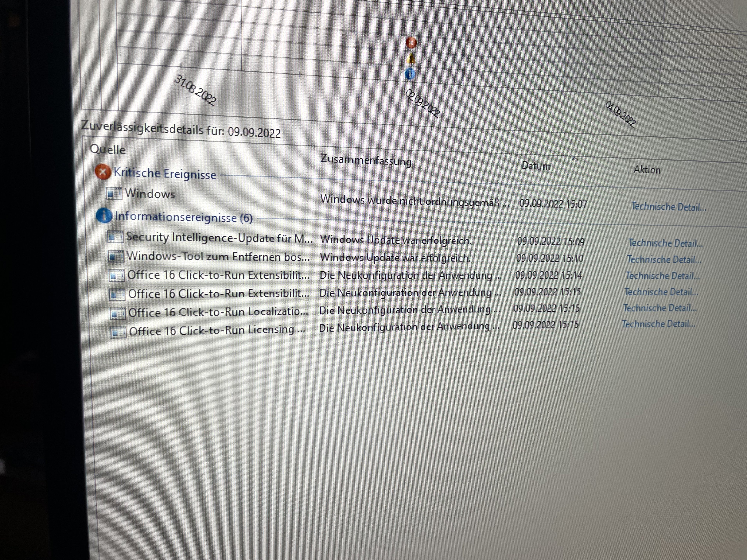Image resolution: width=747 pixels, height=560 pixels.
Task: Click blue information icon in chart
Action: 410,73
